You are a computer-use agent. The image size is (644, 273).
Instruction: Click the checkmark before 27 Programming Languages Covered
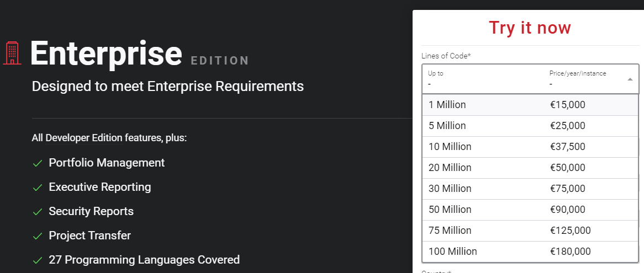[x=38, y=260]
